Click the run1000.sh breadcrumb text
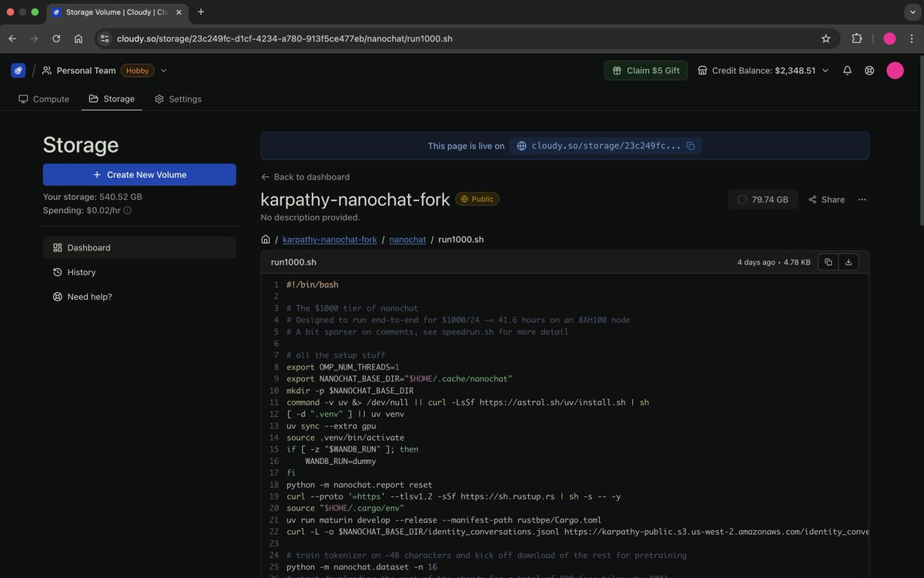The image size is (924, 578). [x=461, y=240]
